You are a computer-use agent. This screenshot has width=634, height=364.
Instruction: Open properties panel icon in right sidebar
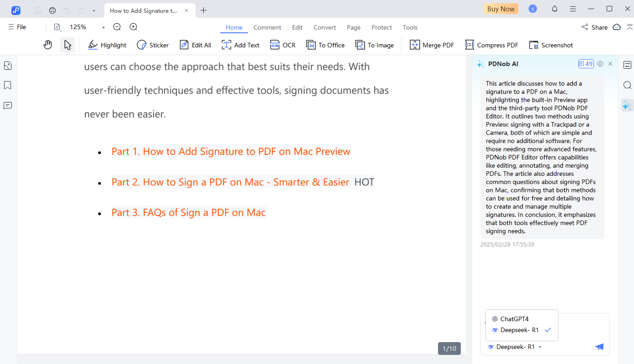(627, 65)
